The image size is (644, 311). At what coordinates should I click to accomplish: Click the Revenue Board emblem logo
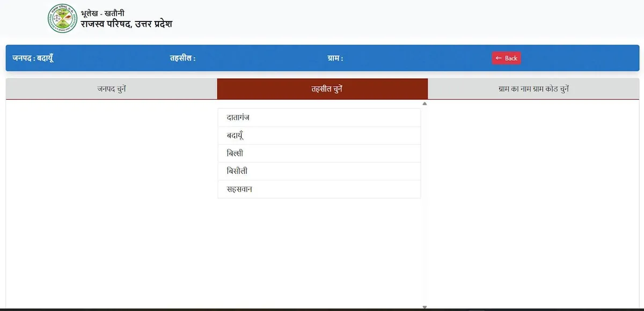point(62,19)
